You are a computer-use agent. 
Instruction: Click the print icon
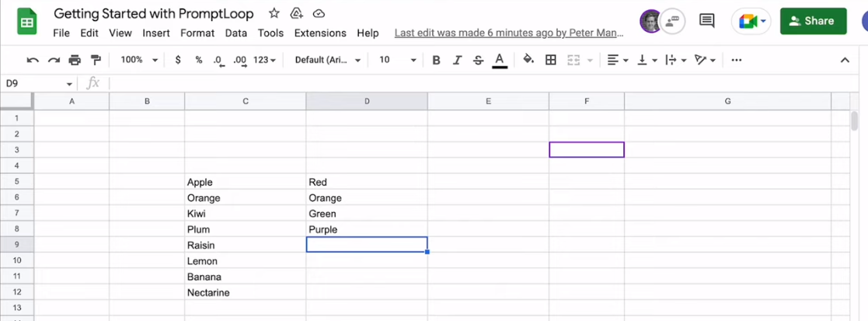point(75,60)
